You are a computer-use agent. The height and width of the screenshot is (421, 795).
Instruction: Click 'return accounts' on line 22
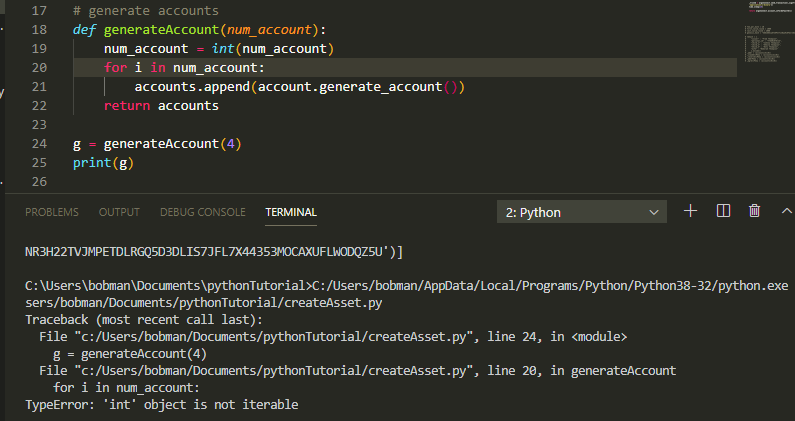(161, 106)
